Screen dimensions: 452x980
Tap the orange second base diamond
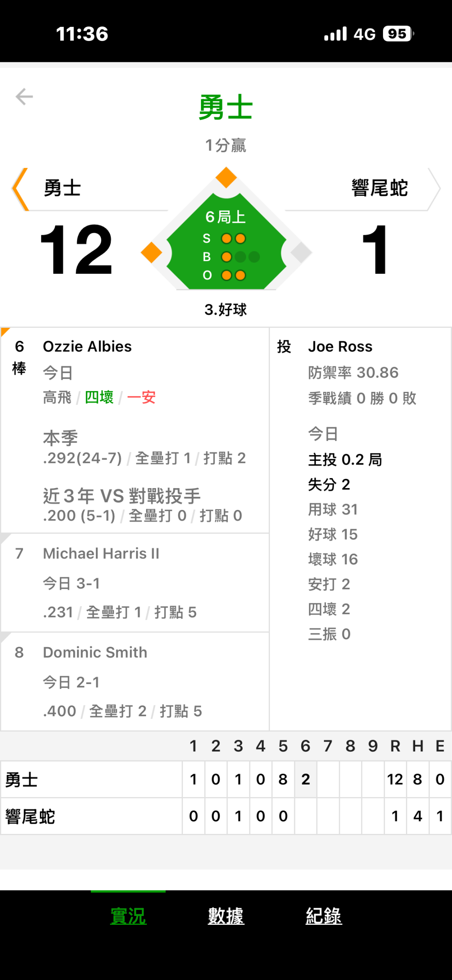click(226, 177)
